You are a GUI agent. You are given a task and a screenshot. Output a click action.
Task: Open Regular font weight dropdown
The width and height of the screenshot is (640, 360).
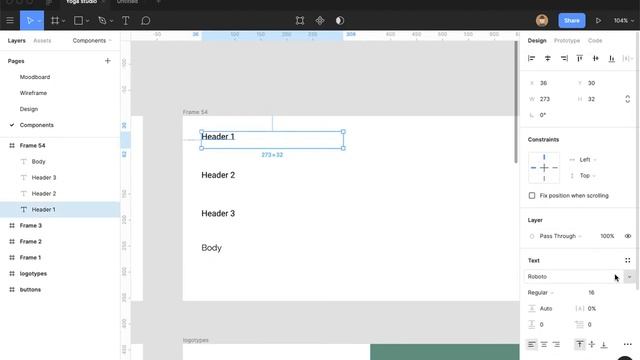pyautogui.click(x=540, y=293)
